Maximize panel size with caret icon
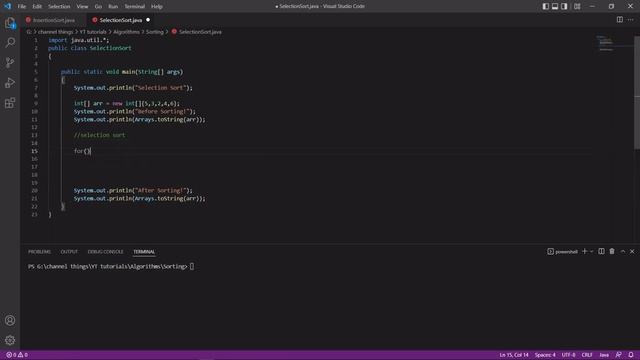The image size is (640, 360). [x=623, y=251]
